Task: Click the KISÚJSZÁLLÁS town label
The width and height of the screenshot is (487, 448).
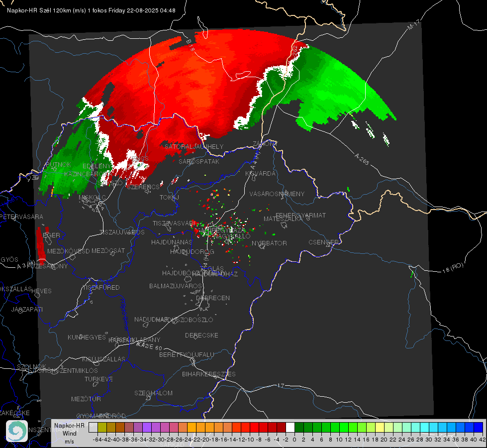Action: pos(103,359)
